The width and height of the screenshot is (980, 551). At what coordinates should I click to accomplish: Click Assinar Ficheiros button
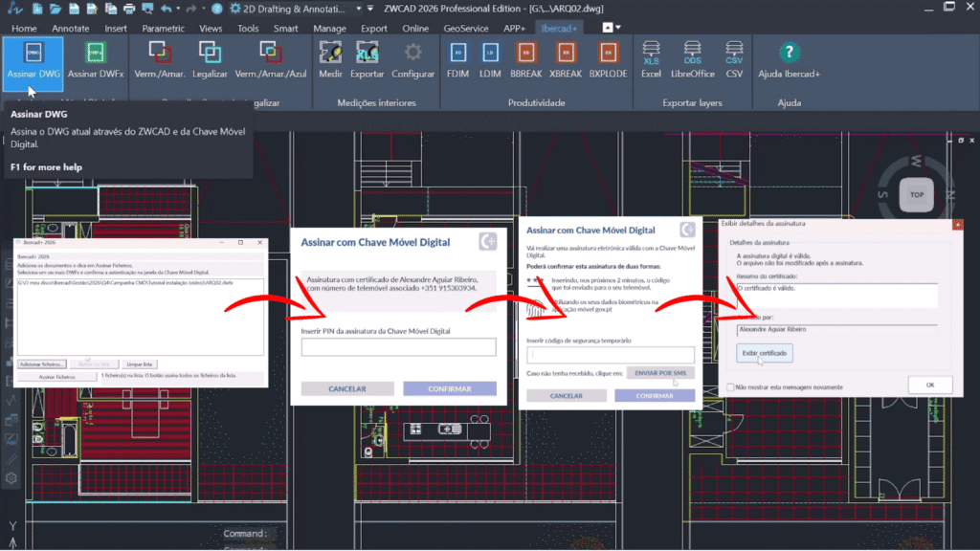(x=56, y=377)
